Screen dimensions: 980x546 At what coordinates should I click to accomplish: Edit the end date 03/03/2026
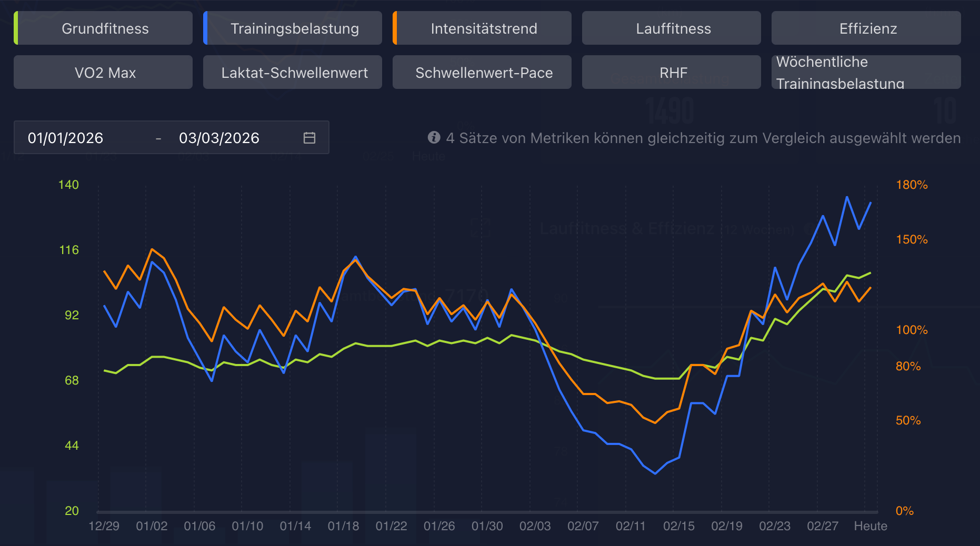(219, 138)
